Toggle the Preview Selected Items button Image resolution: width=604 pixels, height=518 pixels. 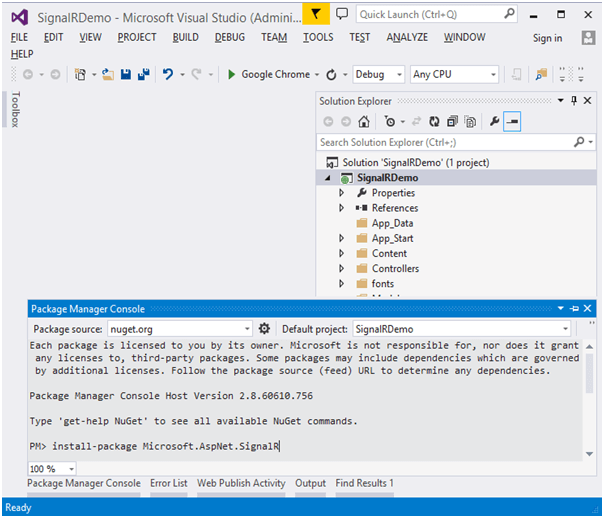point(512,122)
